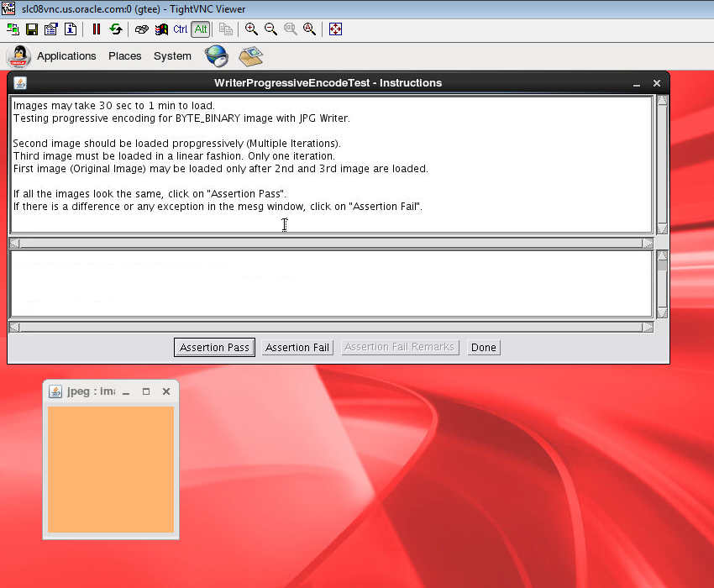Open the System menu

click(x=172, y=56)
